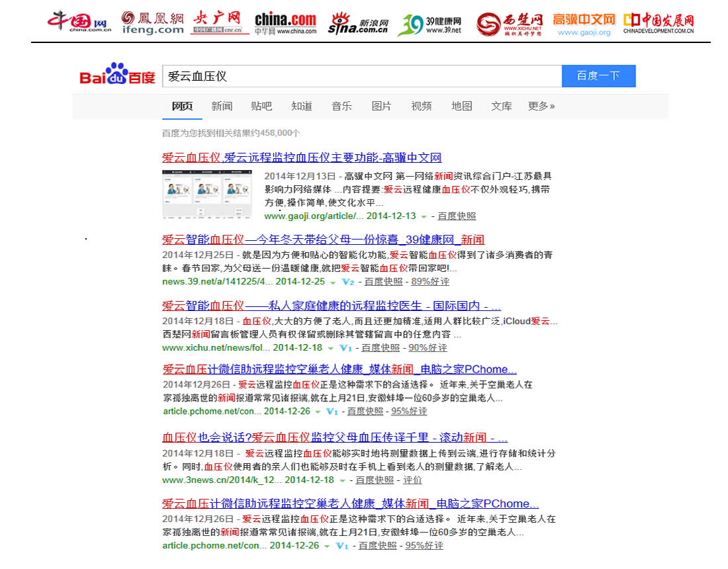728x569 pixels.
Task: Expand the 更多» menu
Action: [541, 107]
